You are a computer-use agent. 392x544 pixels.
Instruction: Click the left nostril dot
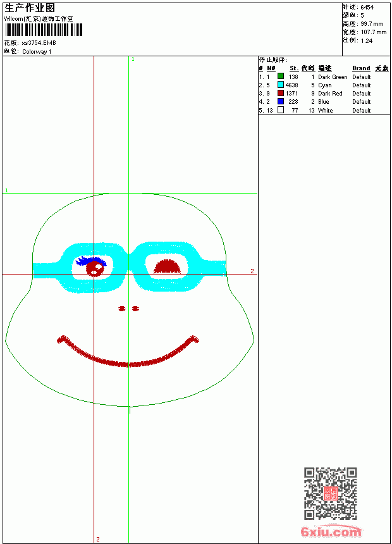click(122, 308)
